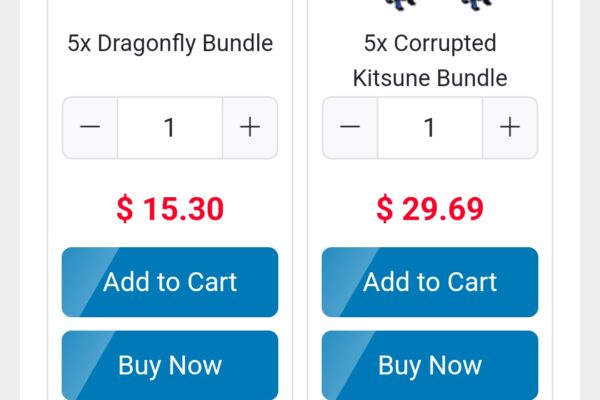
Task: Click the $ 15.30 price label
Action: [x=170, y=209]
